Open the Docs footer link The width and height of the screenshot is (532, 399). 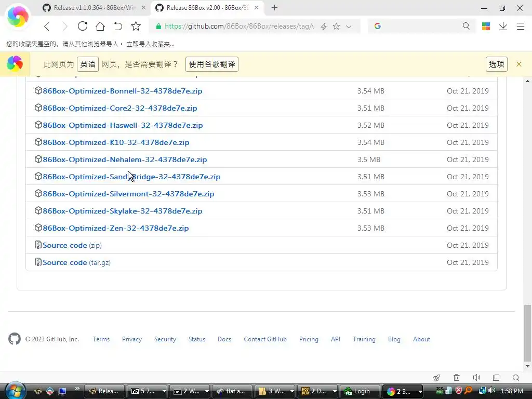tap(224, 339)
